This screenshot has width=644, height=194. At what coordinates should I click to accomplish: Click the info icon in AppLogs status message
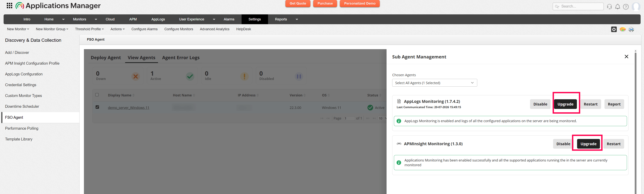(399, 121)
